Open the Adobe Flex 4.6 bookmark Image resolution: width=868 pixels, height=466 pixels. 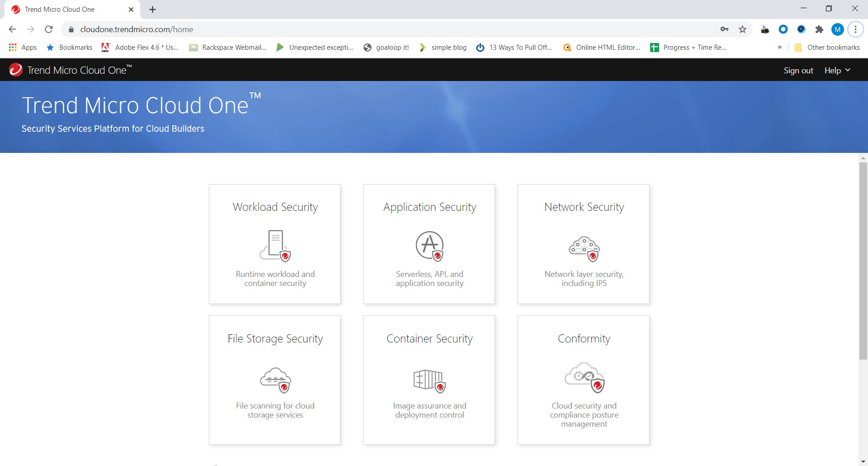click(140, 48)
